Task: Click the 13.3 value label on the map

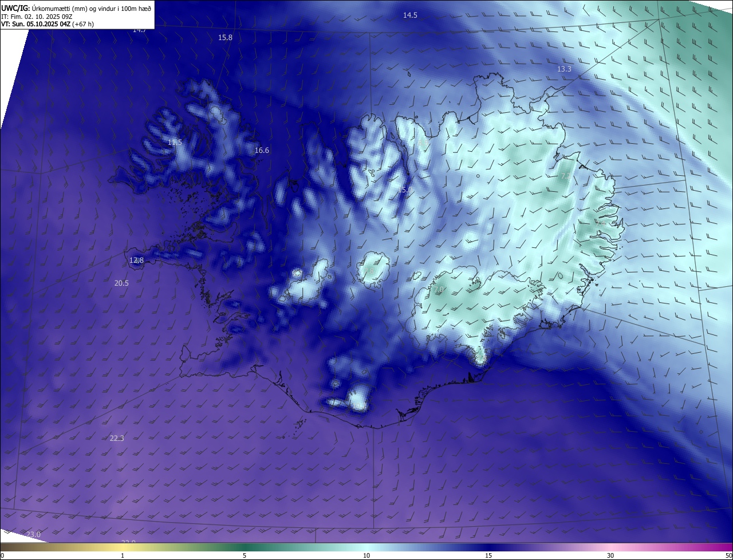Action: pyautogui.click(x=564, y=69)
